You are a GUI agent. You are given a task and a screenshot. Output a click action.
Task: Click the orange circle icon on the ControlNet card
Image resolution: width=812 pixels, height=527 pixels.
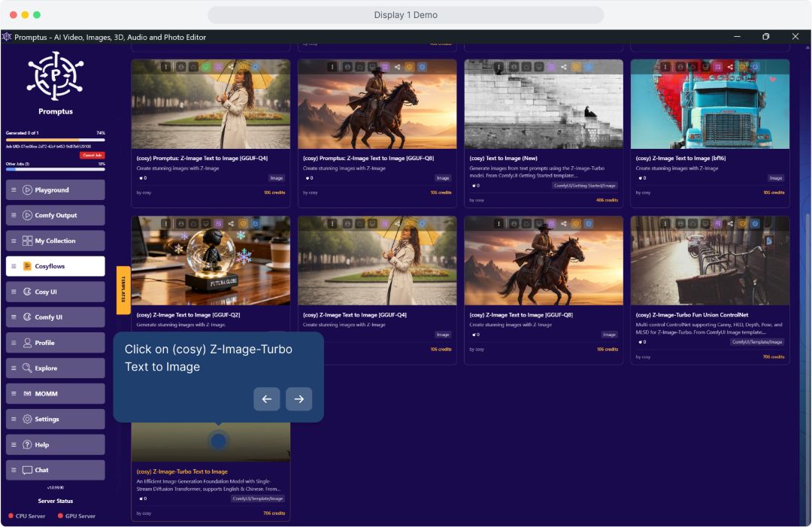[742, 224]
